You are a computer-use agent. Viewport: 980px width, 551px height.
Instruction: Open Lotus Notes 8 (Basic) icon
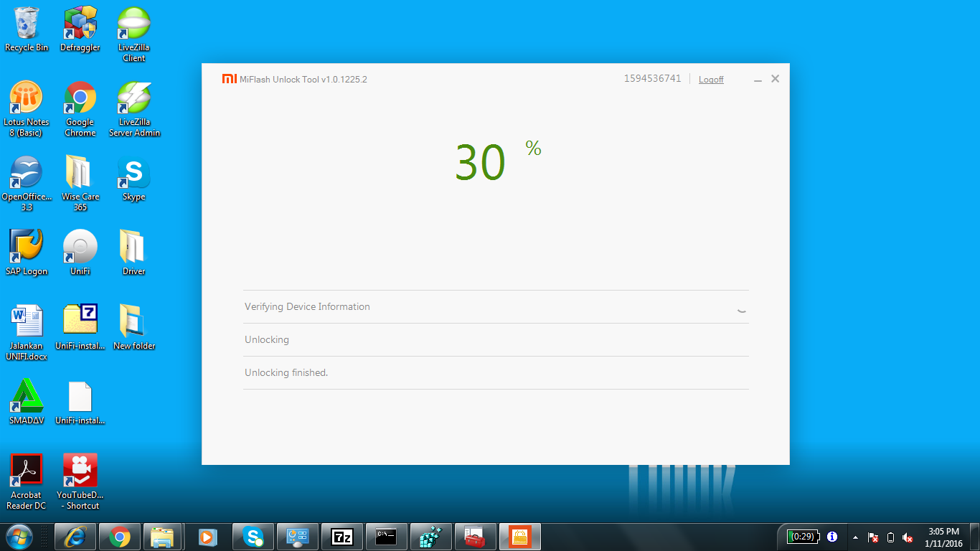coord(27,109)
